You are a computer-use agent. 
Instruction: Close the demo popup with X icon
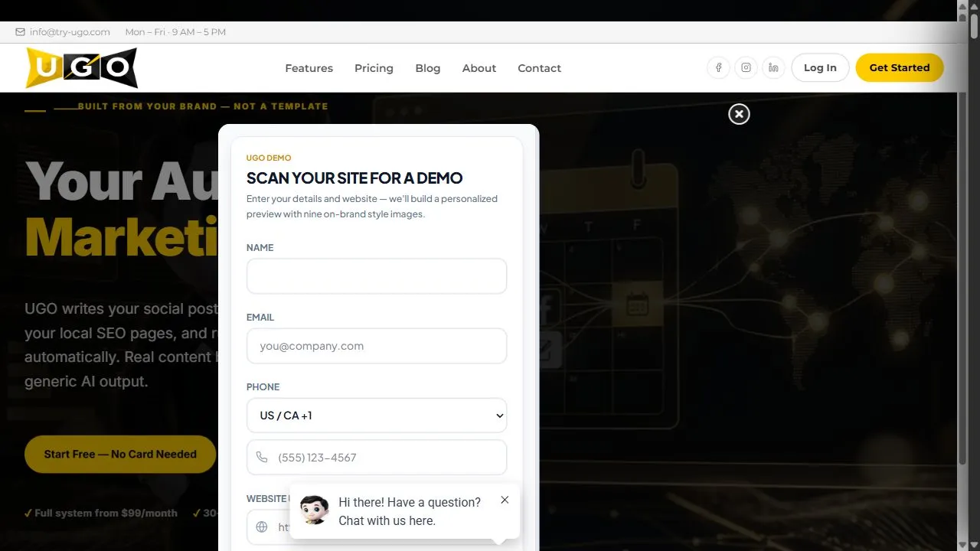(x=739, y=114)
